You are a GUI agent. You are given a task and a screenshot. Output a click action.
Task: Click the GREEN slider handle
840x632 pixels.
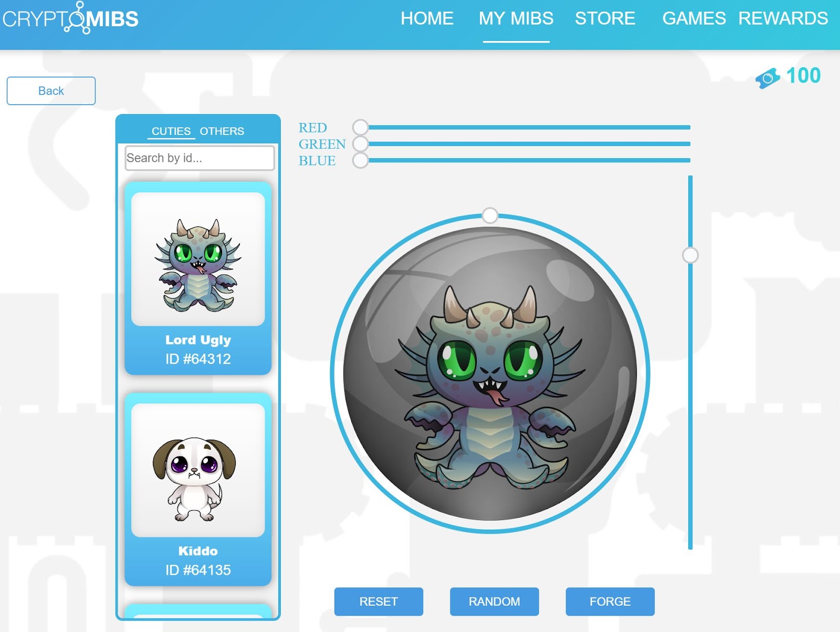point(361,143)
